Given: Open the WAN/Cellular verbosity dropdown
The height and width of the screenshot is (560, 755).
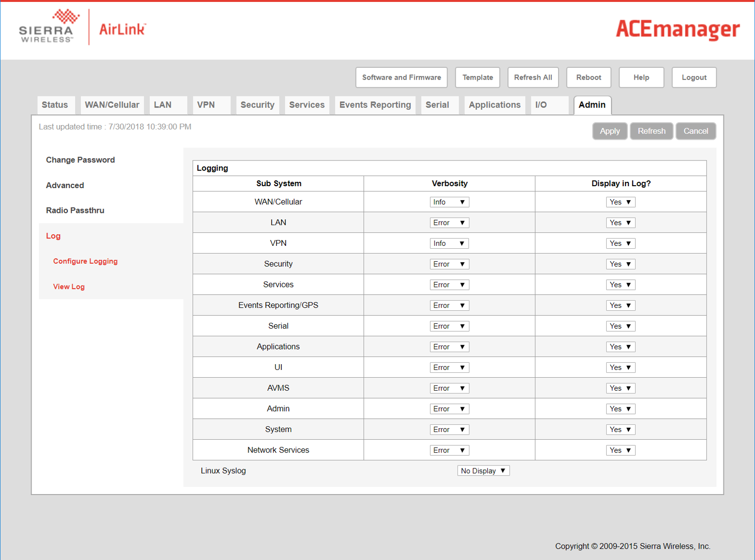Looking at the screenshot, I should (449, 202).
